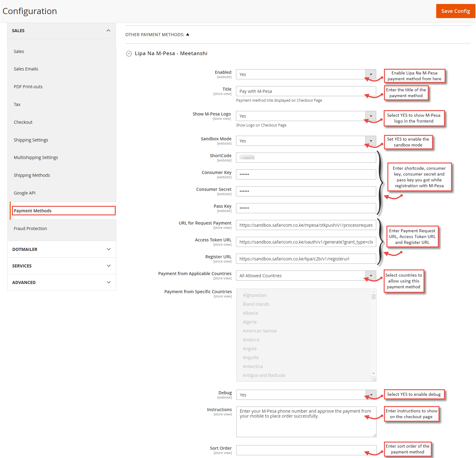The height and width of the screenshot is (458, 476).
Task: Expand the ADVANCED section
Action: (x=62, y=282)
